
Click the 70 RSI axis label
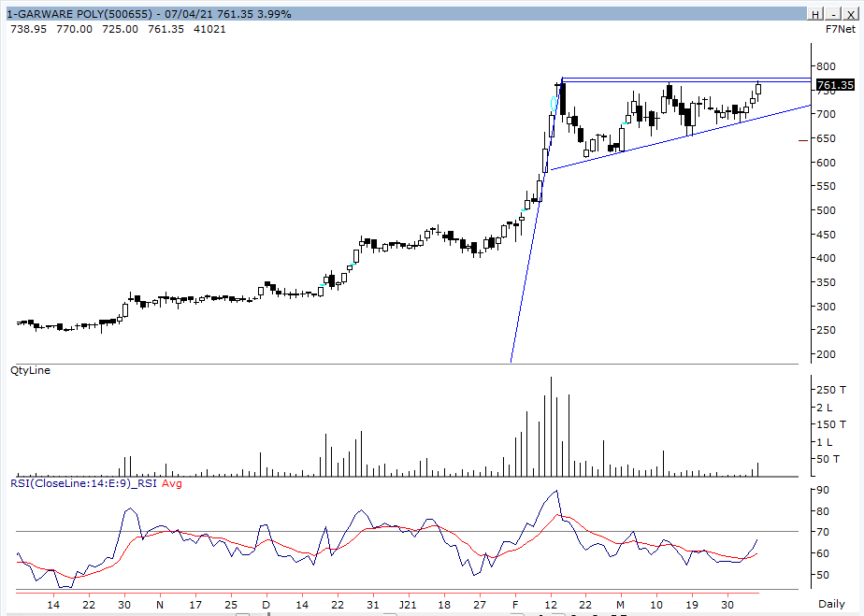pyautogui.click(x=823, y=532)
